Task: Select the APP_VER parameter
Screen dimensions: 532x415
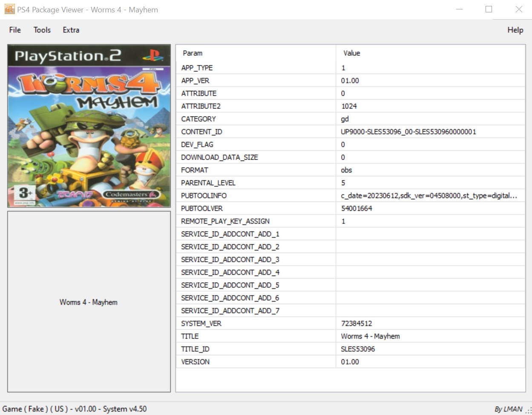Action: coord(195,81)
